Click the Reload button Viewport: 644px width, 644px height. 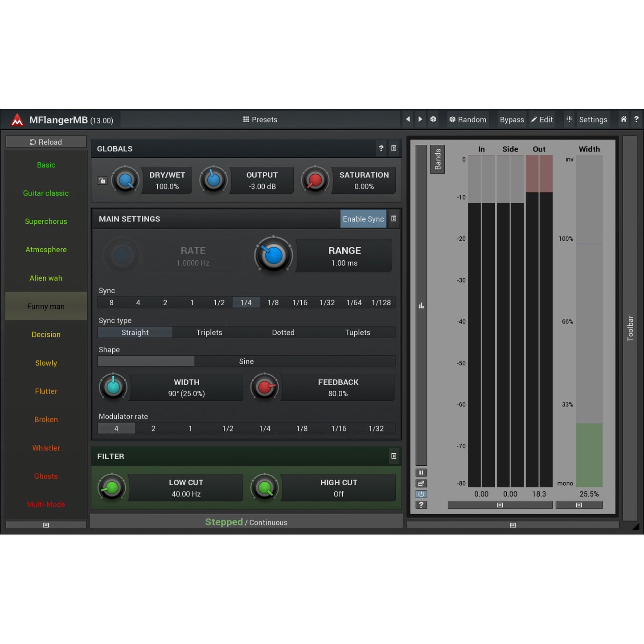point(46,142)
